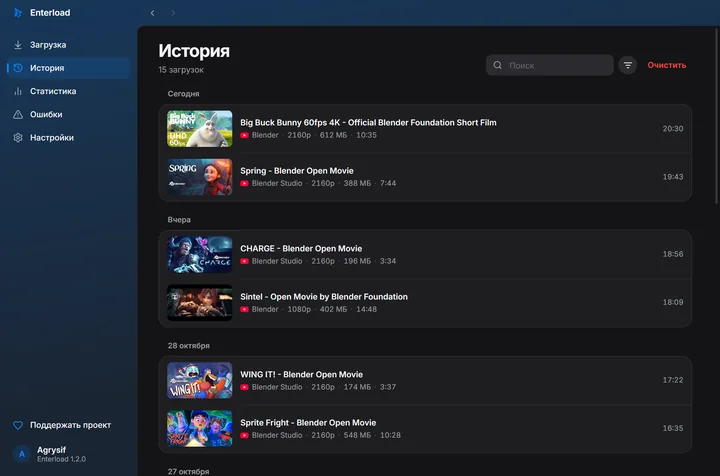Click the history clock icon in sidebar

(x=18, y=68)
